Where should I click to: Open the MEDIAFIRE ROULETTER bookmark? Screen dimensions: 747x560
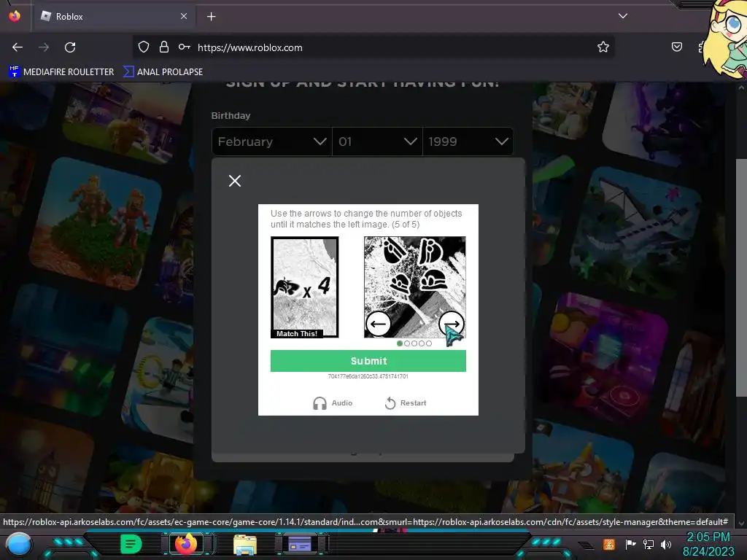[61, 72]
